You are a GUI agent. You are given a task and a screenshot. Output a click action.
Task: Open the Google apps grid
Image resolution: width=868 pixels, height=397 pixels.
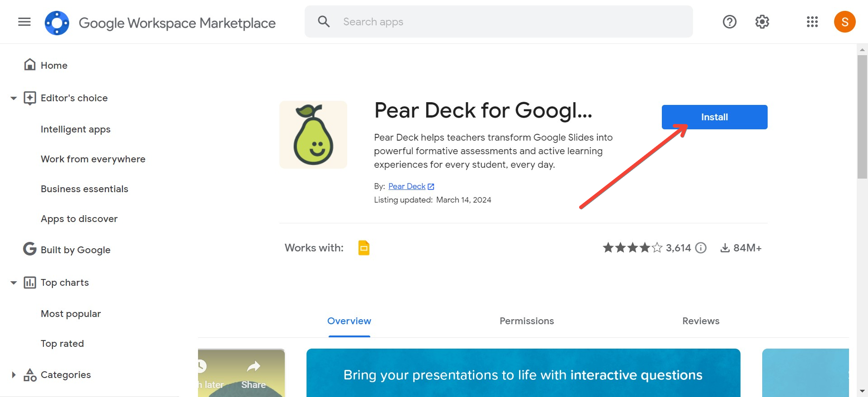[812, 22]
